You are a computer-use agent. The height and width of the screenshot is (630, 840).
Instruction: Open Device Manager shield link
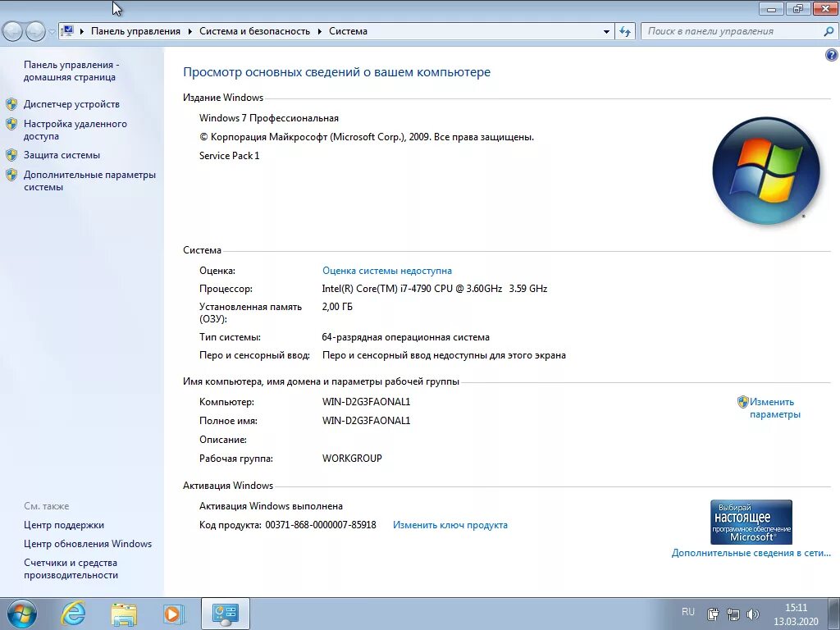click(x=71, y=104)
